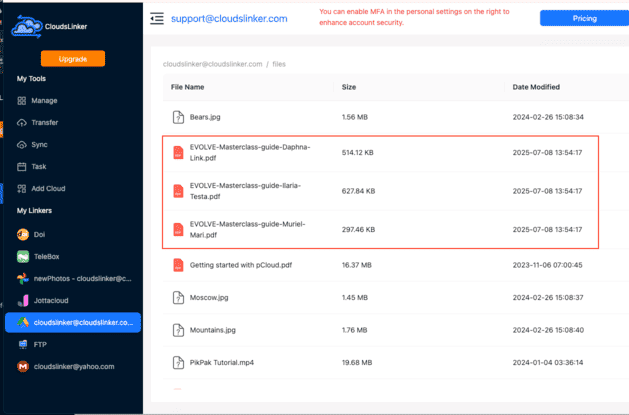Click the File Name column header
Screen dimensions: 629x415
[187, 87]
